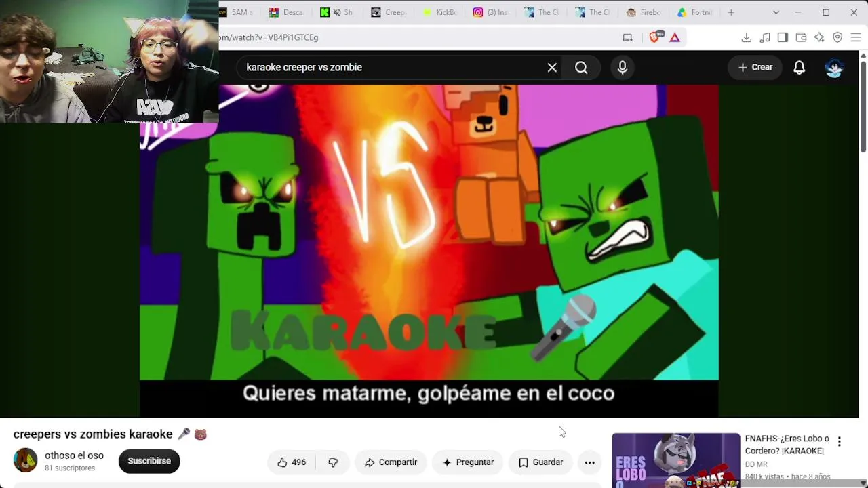Viewport: 868px width, 488px height.
Task: Ask about the video with Preguntar
Action: 468,462
